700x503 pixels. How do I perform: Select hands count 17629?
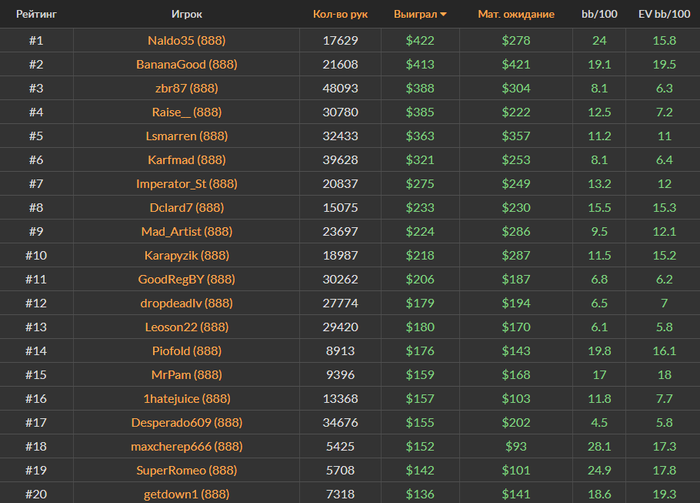[340, 41]
